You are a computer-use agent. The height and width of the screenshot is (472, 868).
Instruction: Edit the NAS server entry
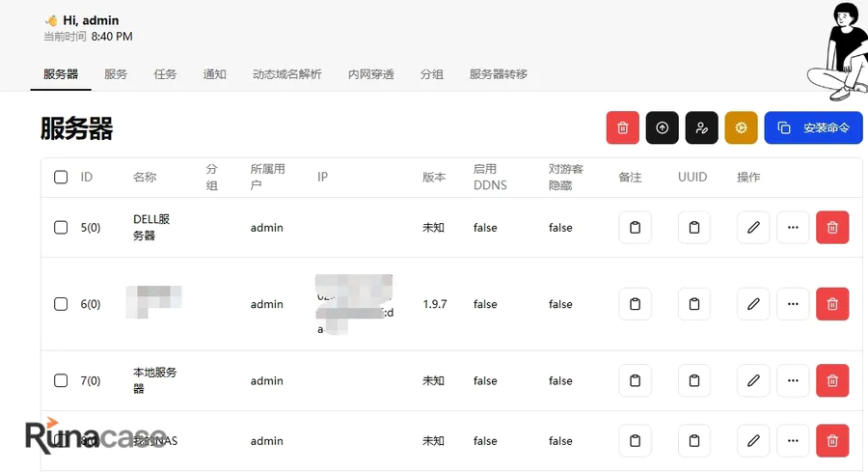[x=753, y=440]
